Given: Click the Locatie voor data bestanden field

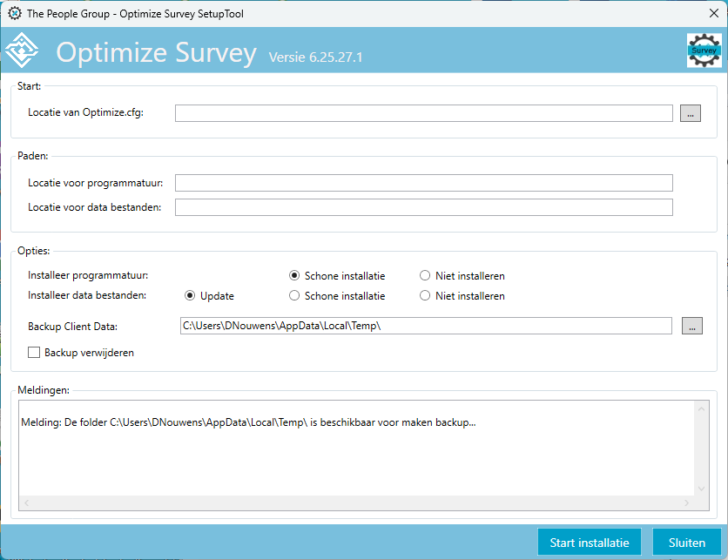Looking at the screenshot, I should 423,207.
